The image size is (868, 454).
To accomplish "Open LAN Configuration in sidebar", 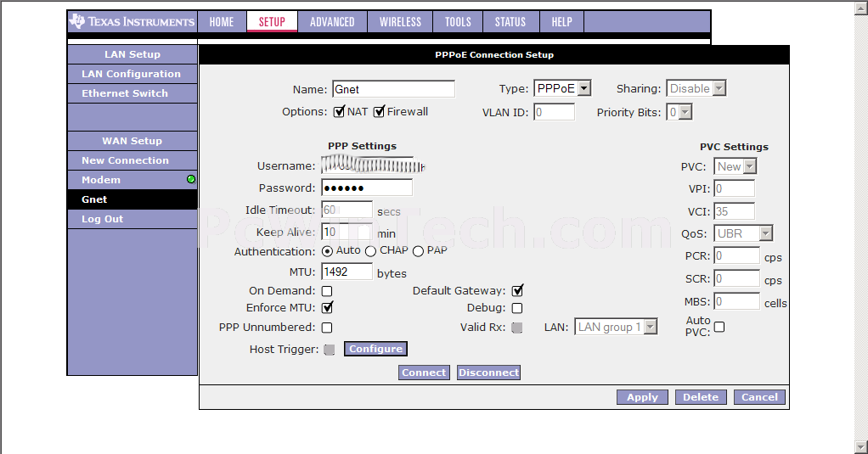I will pyautogui.click(x=132, y=74).
